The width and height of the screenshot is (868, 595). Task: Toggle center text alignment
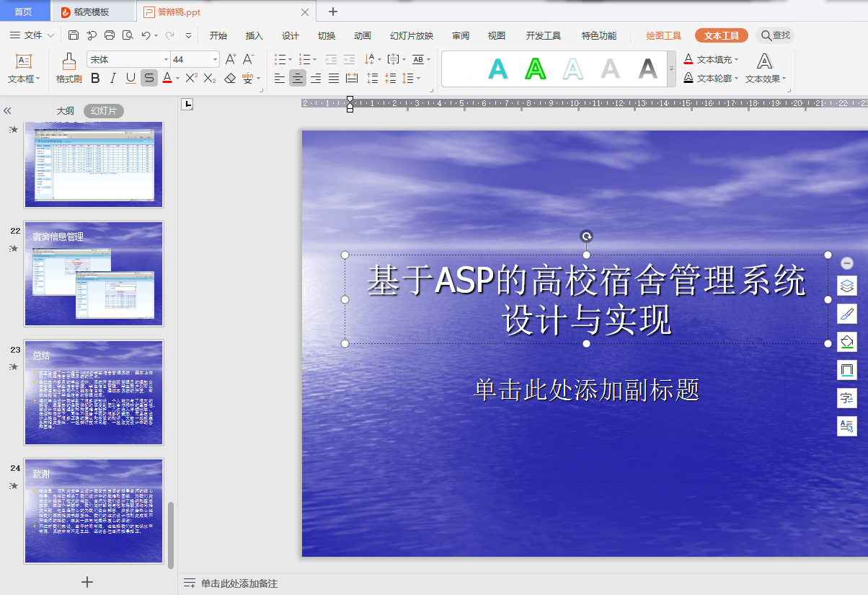298,78
